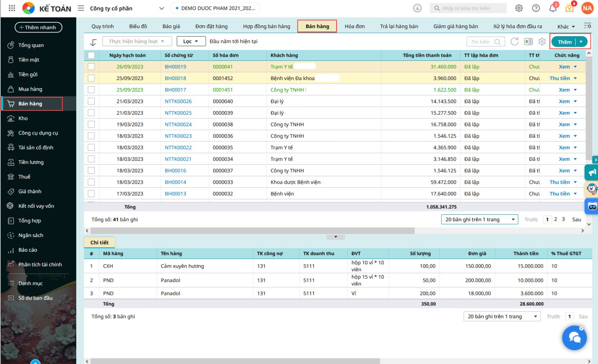Tick the checkbox for row NTTK00024

91,124
